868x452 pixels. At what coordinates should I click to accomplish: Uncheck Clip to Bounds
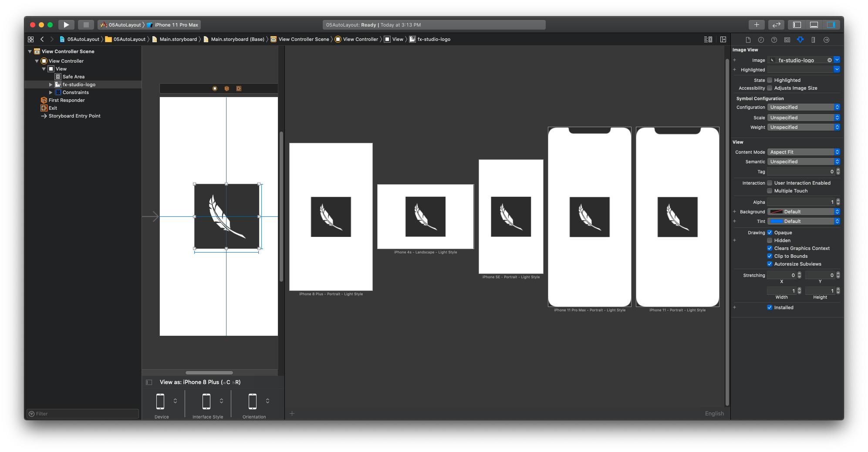coord(770,256)
